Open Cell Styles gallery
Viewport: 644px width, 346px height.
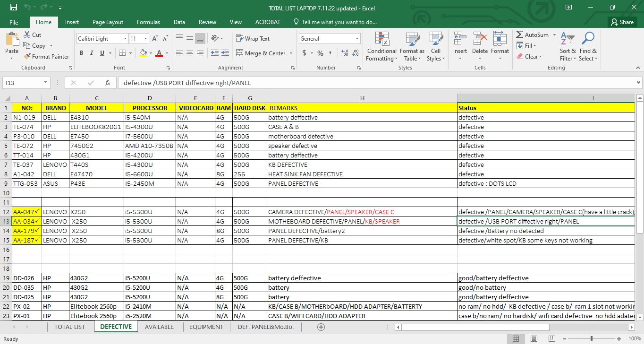click(436, 46)
